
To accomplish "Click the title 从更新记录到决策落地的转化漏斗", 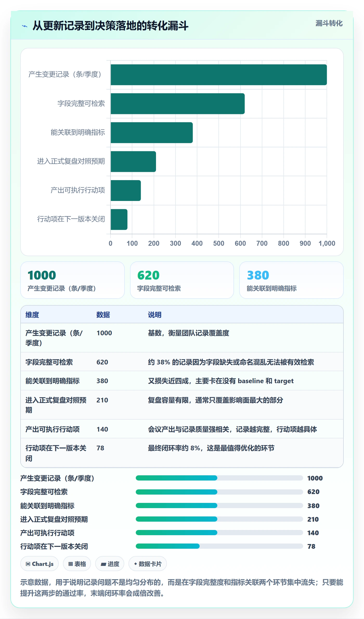I will tap(110, 26).
